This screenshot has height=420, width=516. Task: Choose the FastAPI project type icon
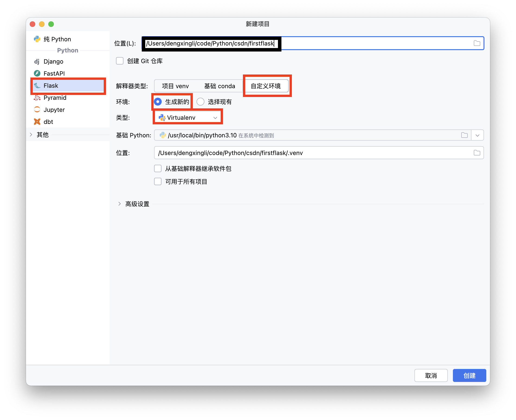tap(37, 73)
